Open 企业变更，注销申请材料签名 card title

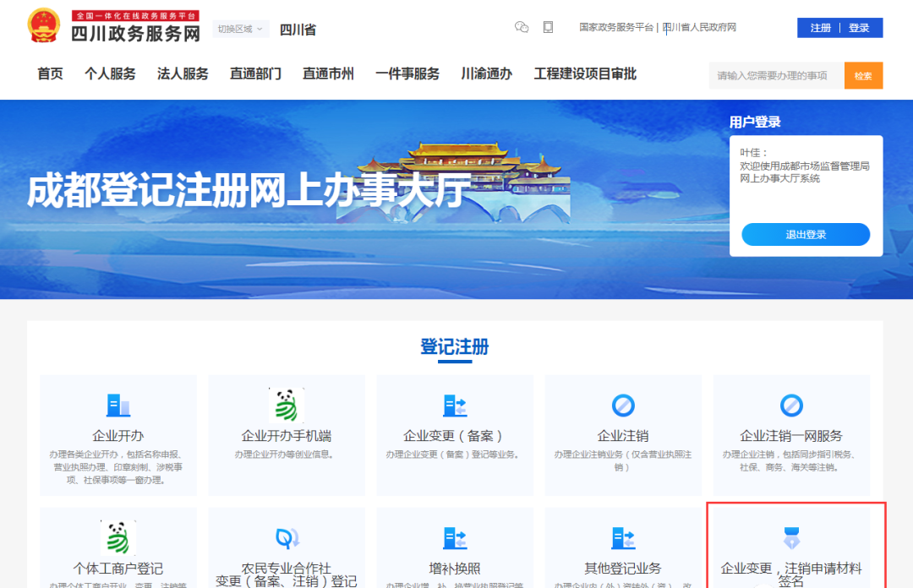(x=791, y=574)
